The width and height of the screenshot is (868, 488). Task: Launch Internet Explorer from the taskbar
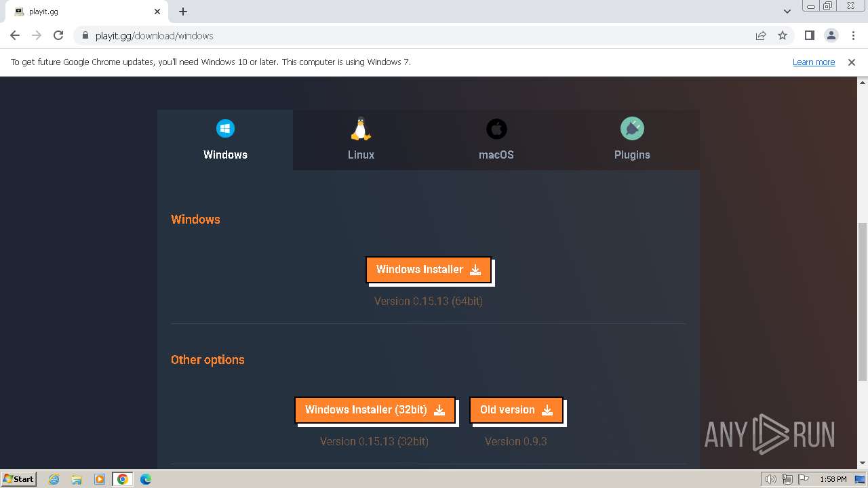click(54, 479)
